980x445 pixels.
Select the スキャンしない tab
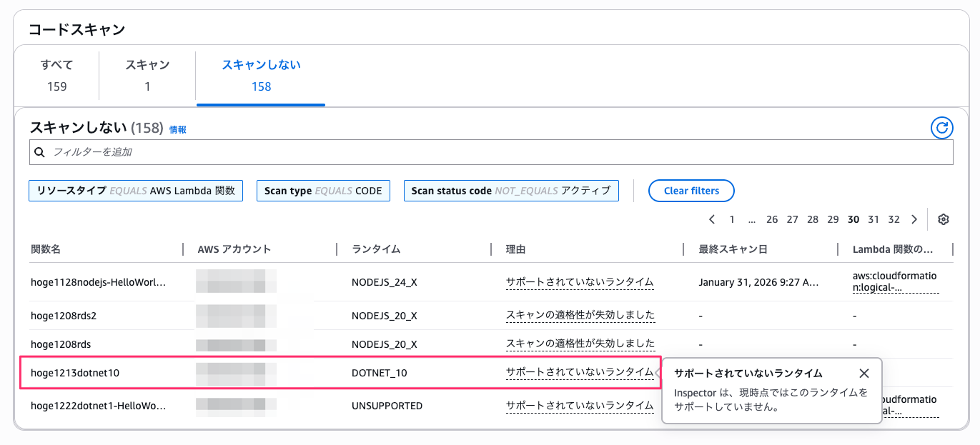(x=261, y=75)
